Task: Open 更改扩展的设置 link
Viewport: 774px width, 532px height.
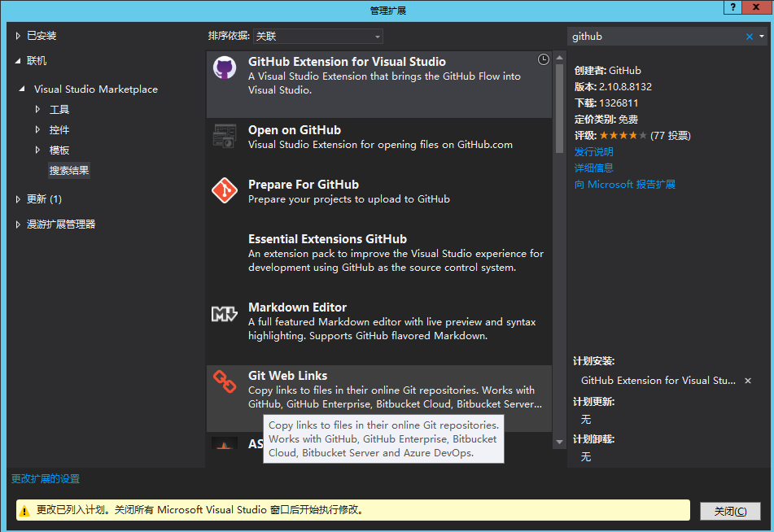Action: [x=46, y=478]
